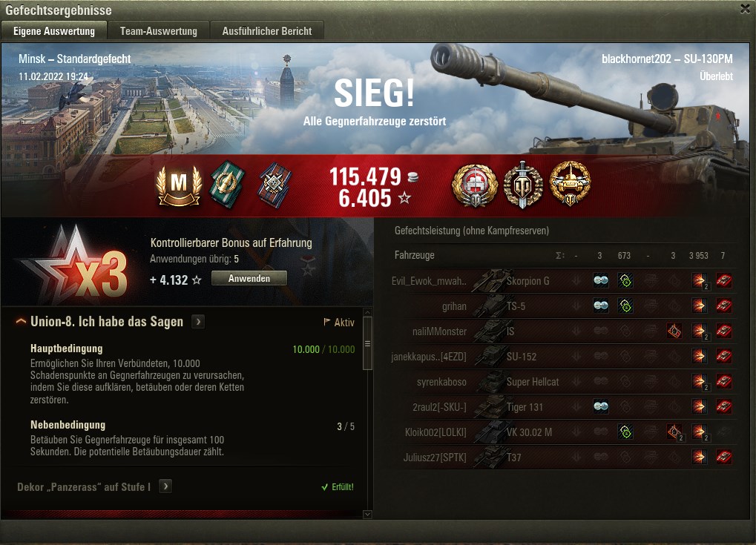Screen dimensions: 756x545
Task: Click the Mastery badge M medal icon
Action: pos(178,185)
